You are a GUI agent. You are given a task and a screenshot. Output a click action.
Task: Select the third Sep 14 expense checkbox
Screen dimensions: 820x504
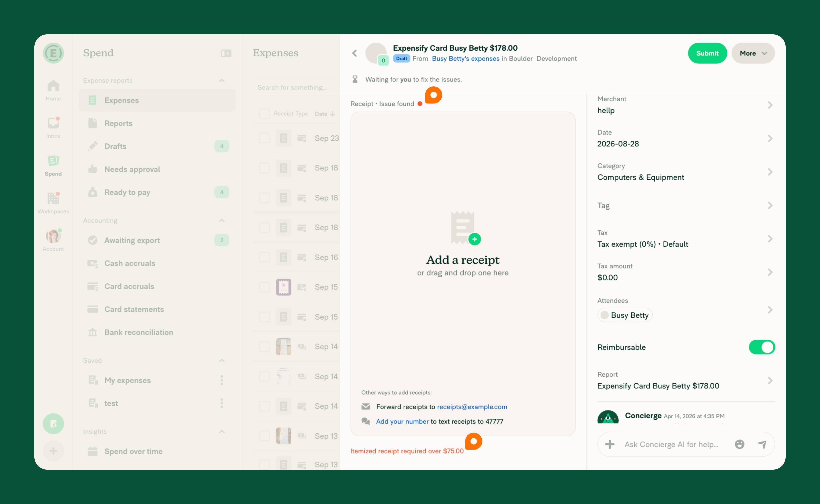(265, 406)
